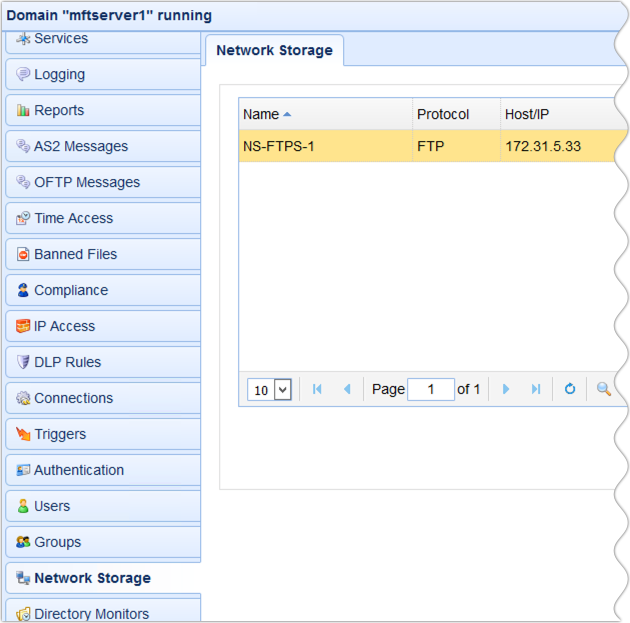Sort the grid by the Name column
This screenshot has width=630, height=623.
[262, 114]
